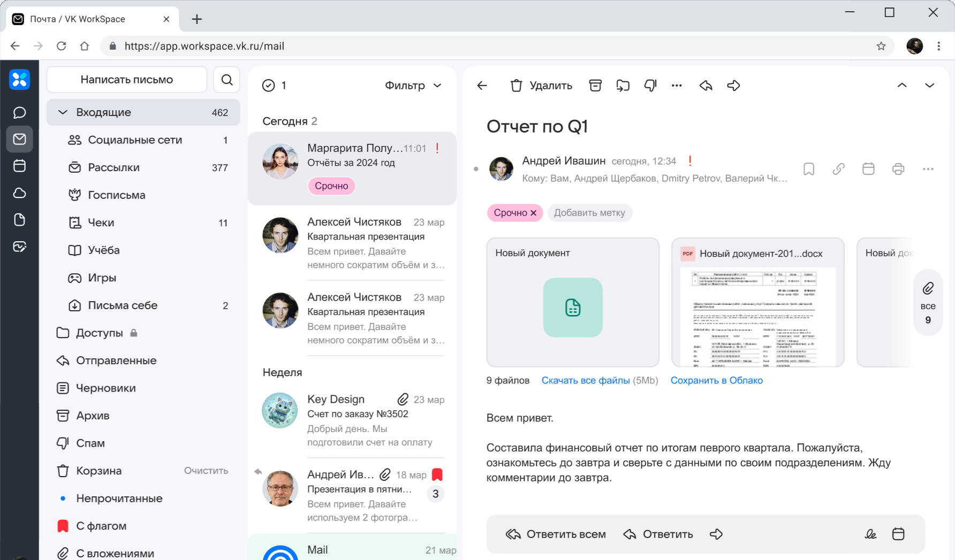
Task: Remove the Срочно label from email
Action: [534, 213]
